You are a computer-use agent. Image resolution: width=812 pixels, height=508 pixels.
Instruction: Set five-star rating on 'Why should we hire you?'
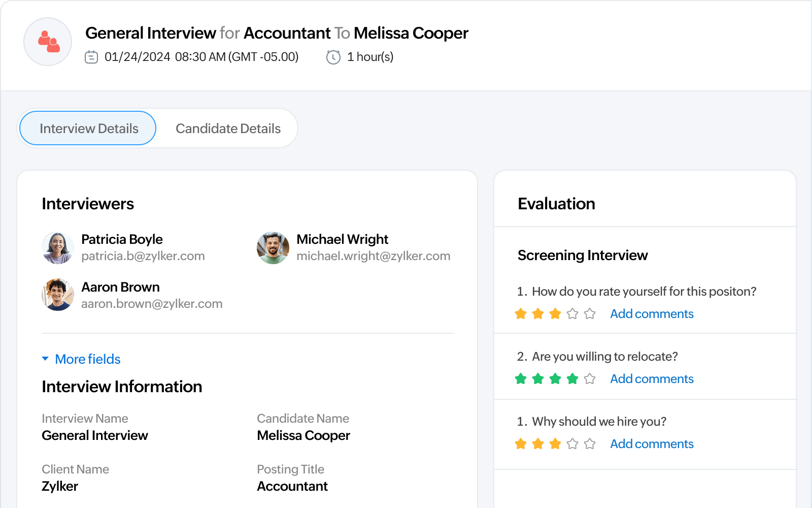tap(590, 443)
